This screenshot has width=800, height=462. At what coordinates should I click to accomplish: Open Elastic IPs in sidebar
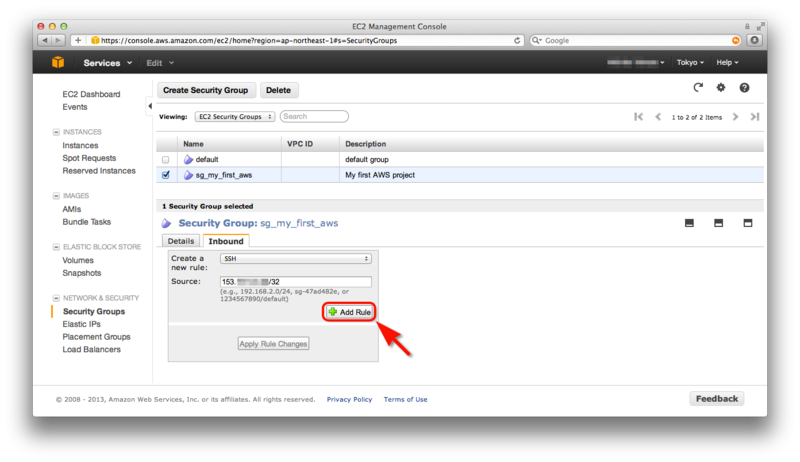pos(82,324)
